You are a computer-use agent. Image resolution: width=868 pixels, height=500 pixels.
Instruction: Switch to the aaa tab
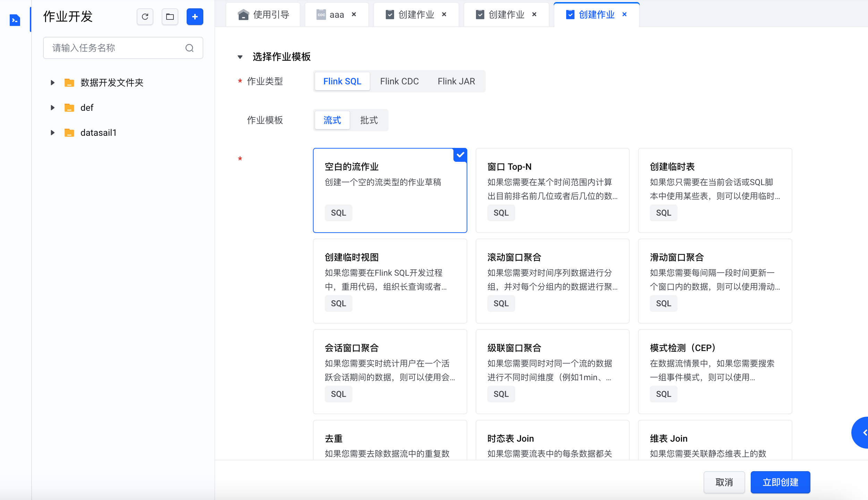pos(337,15)
